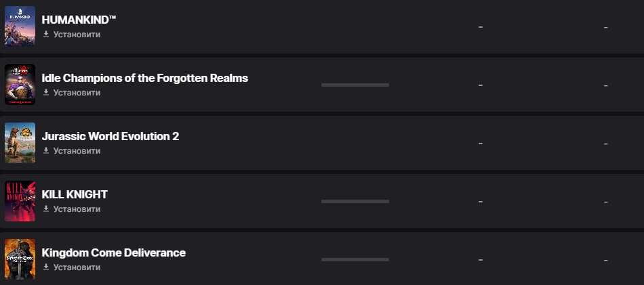Click the Установити text under Jurassic World Evolution 2
This screenshot has width=644, height=285.
[77, 151]
